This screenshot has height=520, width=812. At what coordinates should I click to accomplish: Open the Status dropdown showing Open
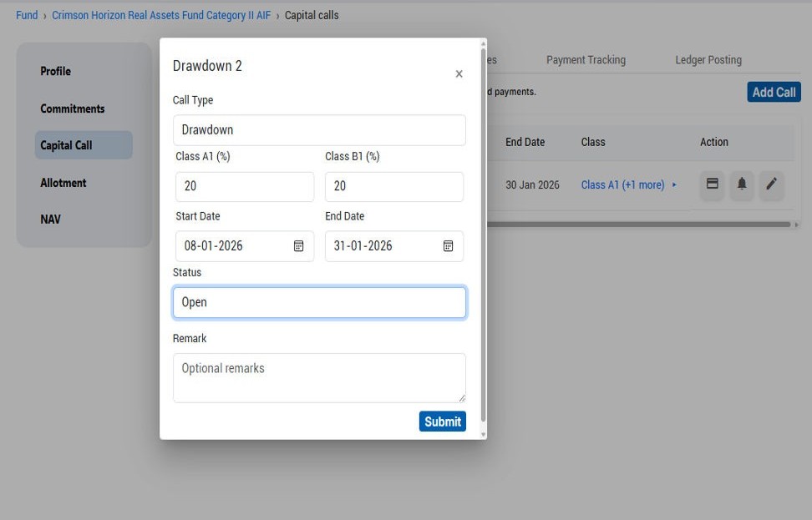(319, 302)
